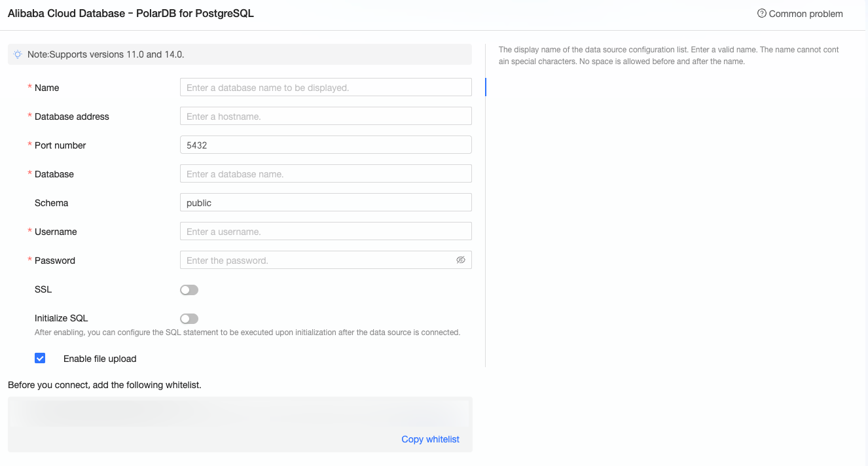Click the Name input field

pyautogui.click(x=325, y=88)
